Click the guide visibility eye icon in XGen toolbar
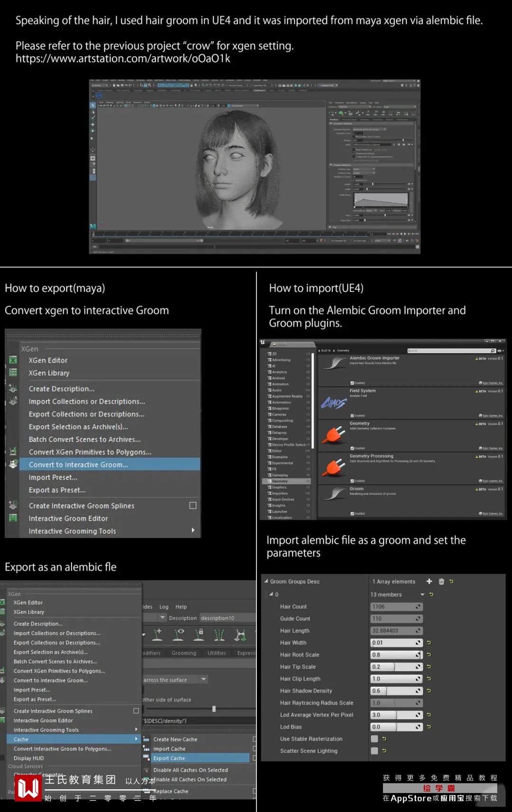Screen dimensions: 512x812 point(179,634)
